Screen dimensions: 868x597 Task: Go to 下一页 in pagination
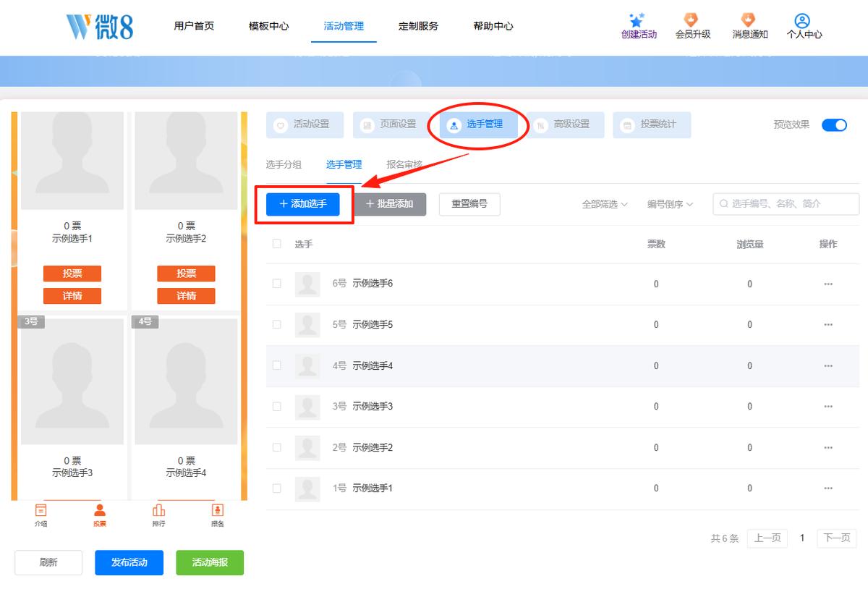837,538
